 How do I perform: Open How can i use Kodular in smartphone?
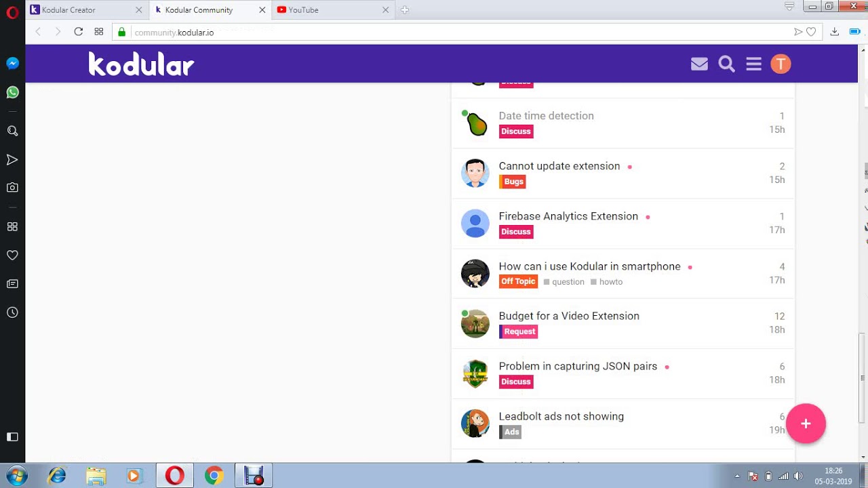(x=589, y=266)
